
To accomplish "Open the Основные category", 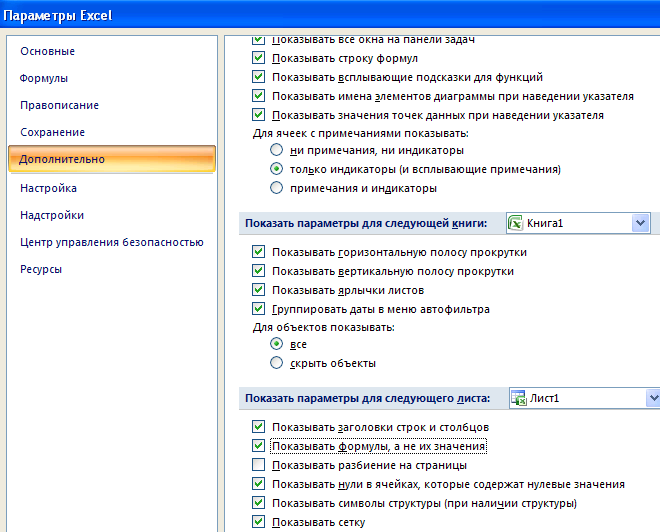I will tap(48, 51).
